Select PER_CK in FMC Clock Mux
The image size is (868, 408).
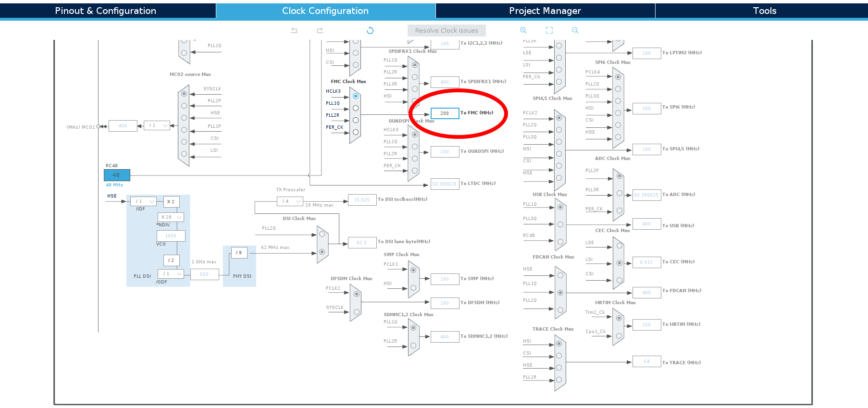click(356, 132)
